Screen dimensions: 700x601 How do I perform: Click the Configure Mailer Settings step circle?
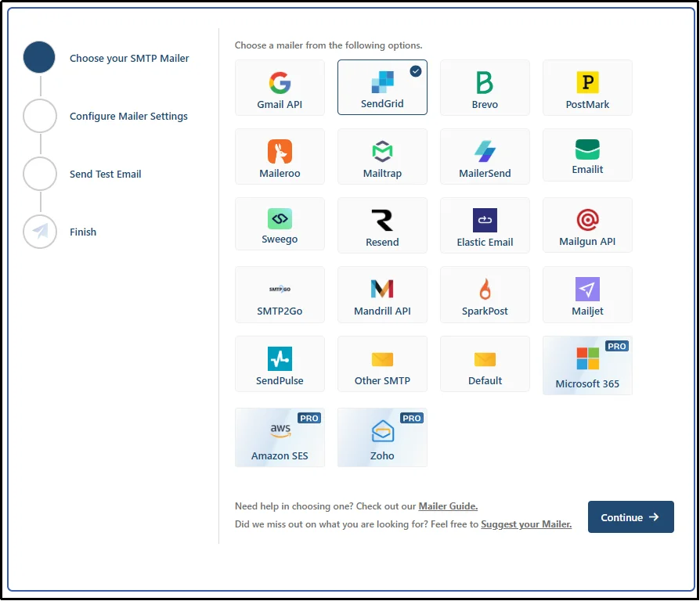pos(40,116)
